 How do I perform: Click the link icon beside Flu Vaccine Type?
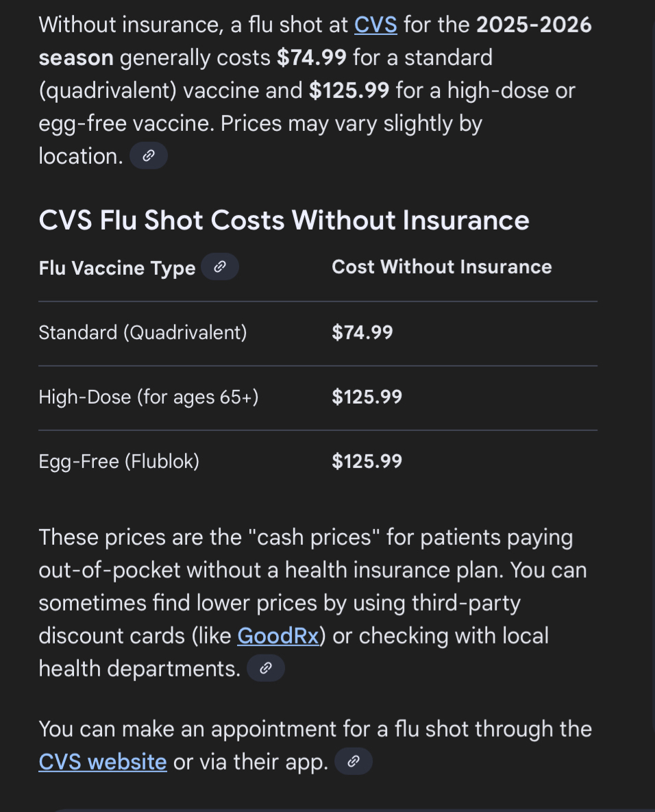pyautogui.click(x=220, y=267)
